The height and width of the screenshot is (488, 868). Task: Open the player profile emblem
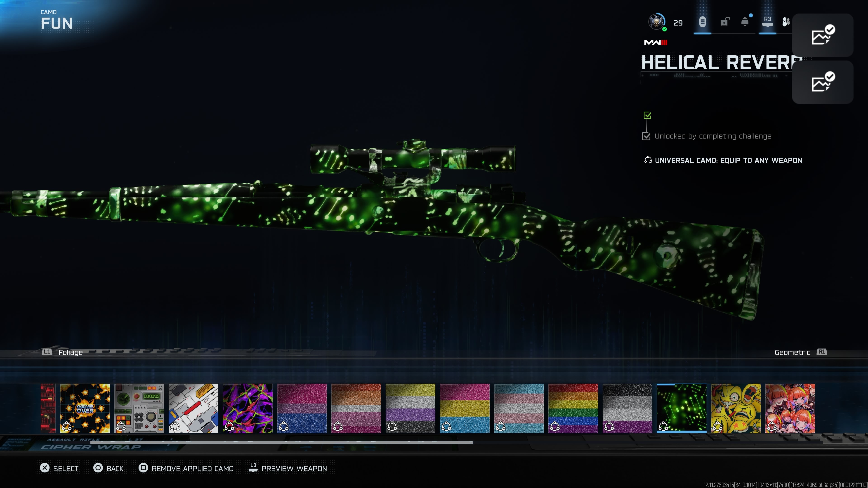(657, 22)
